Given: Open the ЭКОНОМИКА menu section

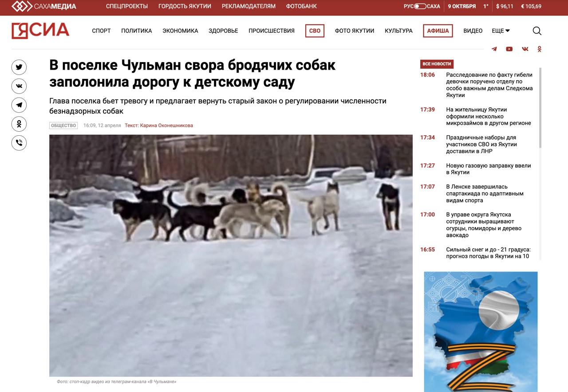Looking at the screenshot, I should pos(180,31).
